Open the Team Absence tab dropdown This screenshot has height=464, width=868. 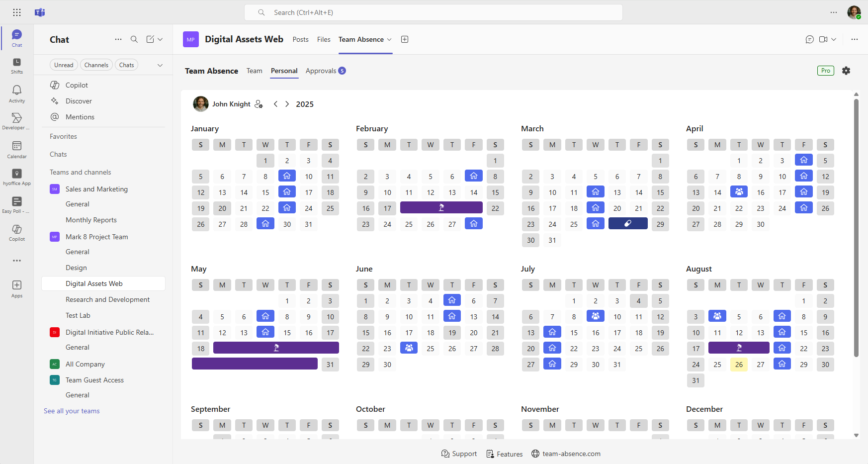(389, 39)
